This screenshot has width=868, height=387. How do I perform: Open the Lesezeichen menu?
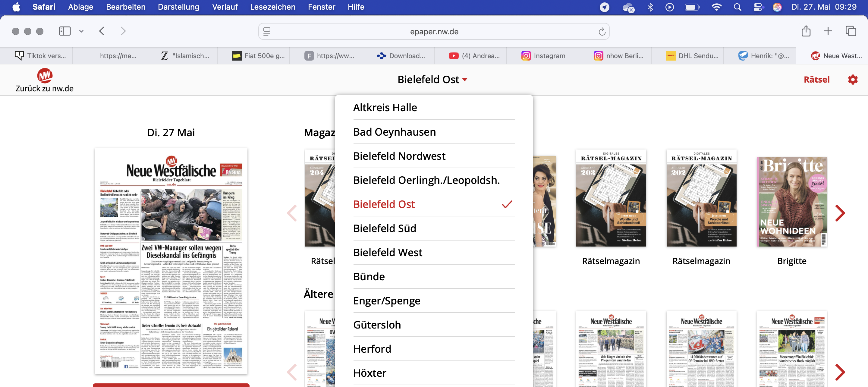click(x=272, y=7)
